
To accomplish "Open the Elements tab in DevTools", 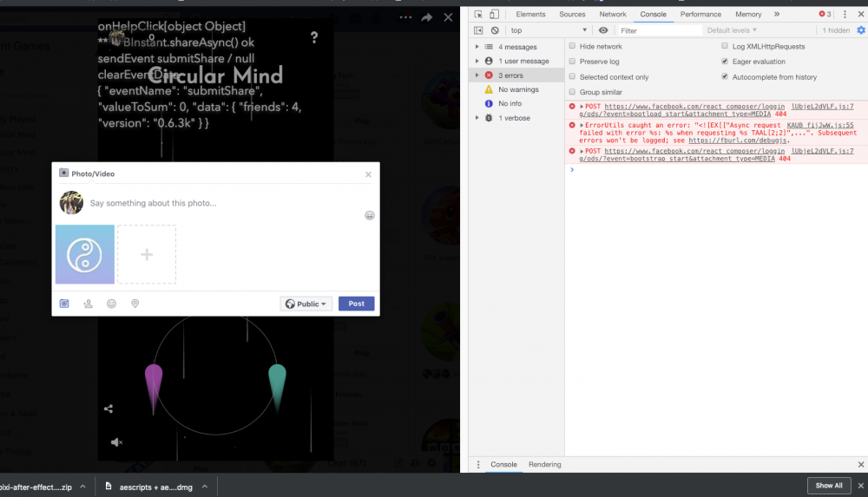I will pyautogui.click(x=530, y=14).
